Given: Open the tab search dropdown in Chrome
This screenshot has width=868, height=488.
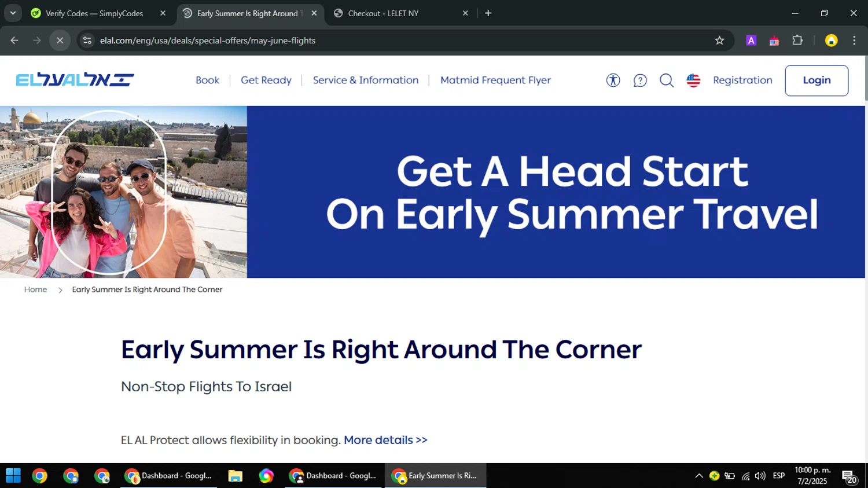Looking at the screenshot, I should (x=13, y=13).
